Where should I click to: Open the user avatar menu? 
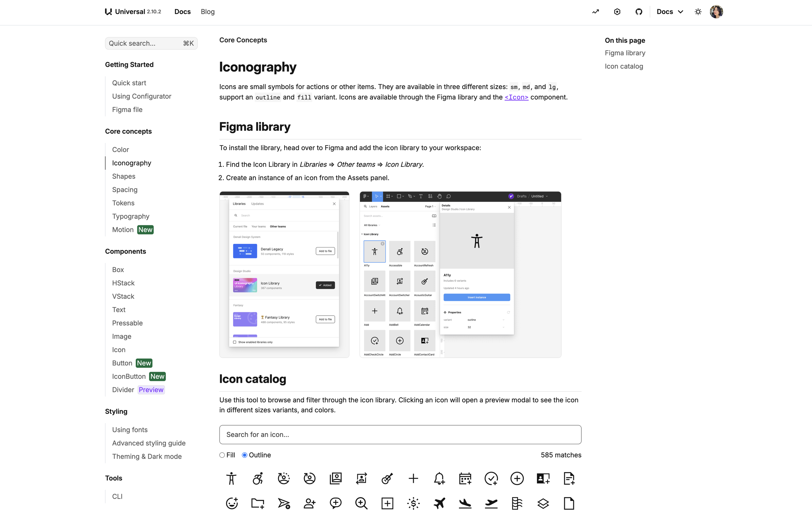click(716, 12)
